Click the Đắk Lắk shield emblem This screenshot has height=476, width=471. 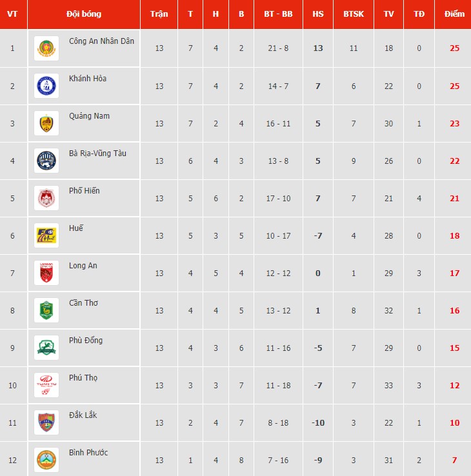(46, 422)
